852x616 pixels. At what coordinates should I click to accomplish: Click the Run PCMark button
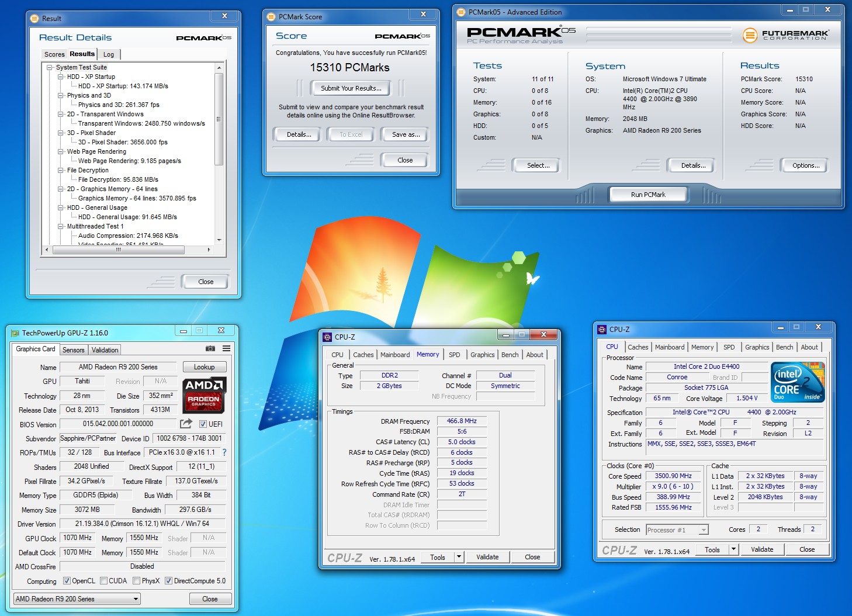tap(648, 195)
